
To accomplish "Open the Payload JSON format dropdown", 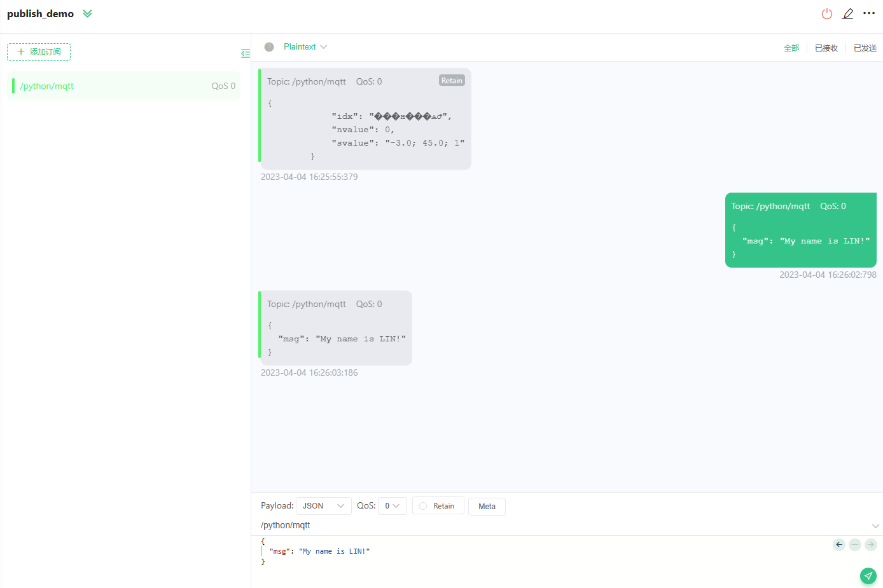I will (x=323, y=506).
